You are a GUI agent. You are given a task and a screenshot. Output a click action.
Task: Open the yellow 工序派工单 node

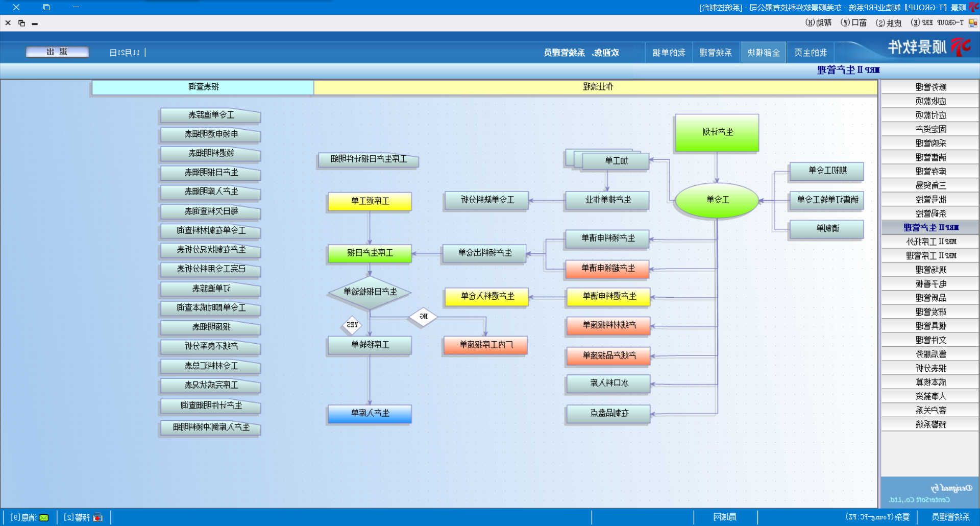(370, 201)
